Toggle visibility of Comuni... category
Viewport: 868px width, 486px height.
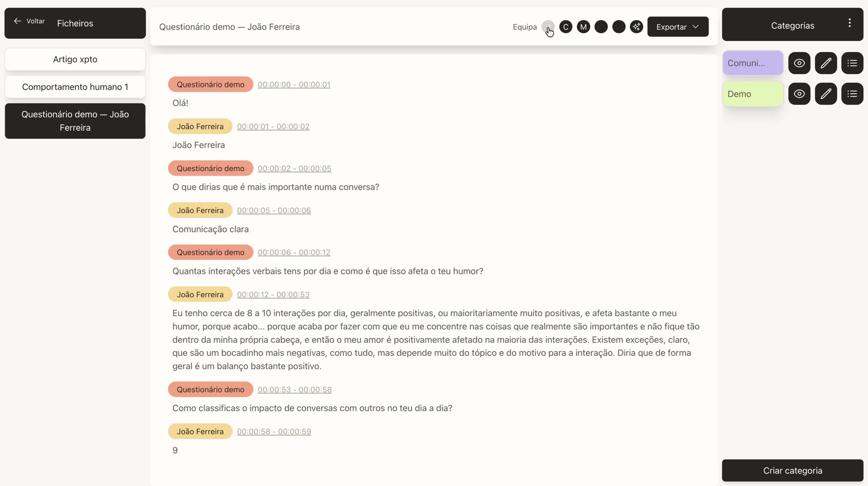[x=799, y=63]
